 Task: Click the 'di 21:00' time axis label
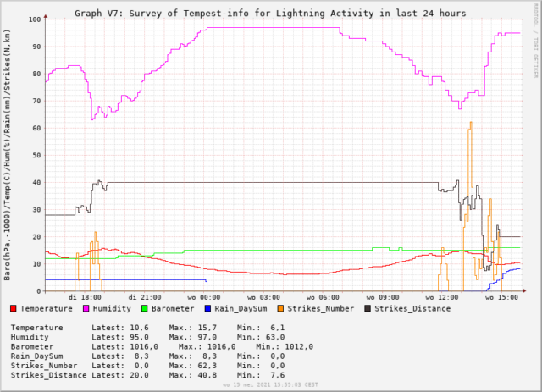(x=145, y=297)
